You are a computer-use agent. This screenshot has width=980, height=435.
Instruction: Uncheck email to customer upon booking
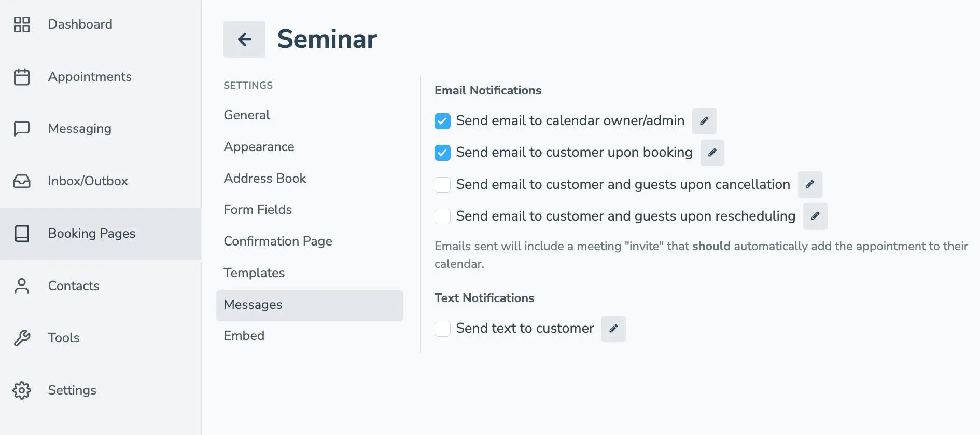[442, 153]
